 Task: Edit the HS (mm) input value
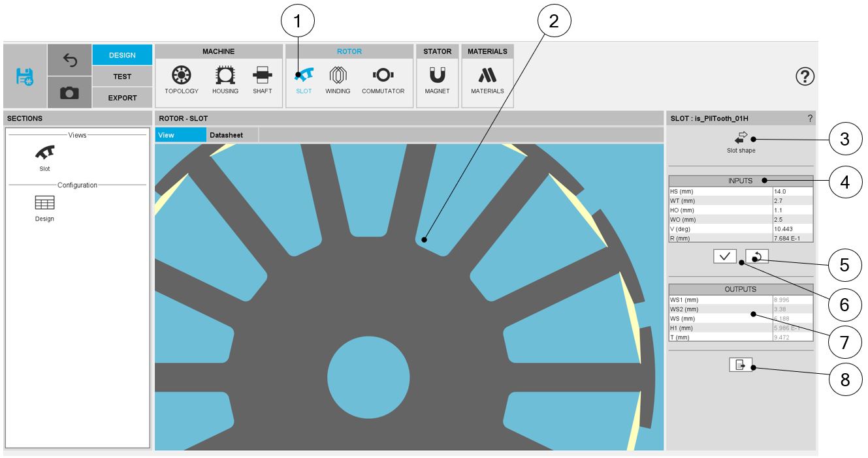[792, 192]
